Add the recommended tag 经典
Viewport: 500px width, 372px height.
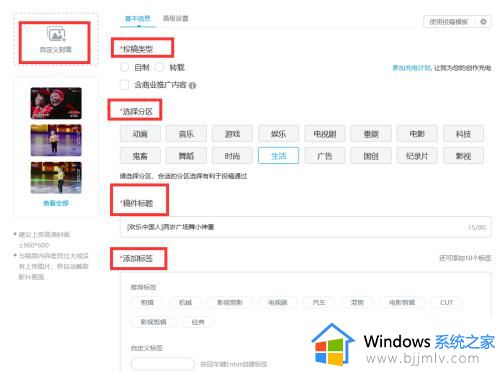(198, 322)
